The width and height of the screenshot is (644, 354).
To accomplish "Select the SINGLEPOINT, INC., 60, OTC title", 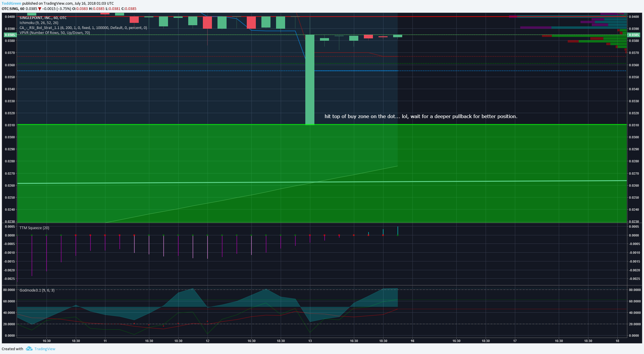I will [43, 18].
